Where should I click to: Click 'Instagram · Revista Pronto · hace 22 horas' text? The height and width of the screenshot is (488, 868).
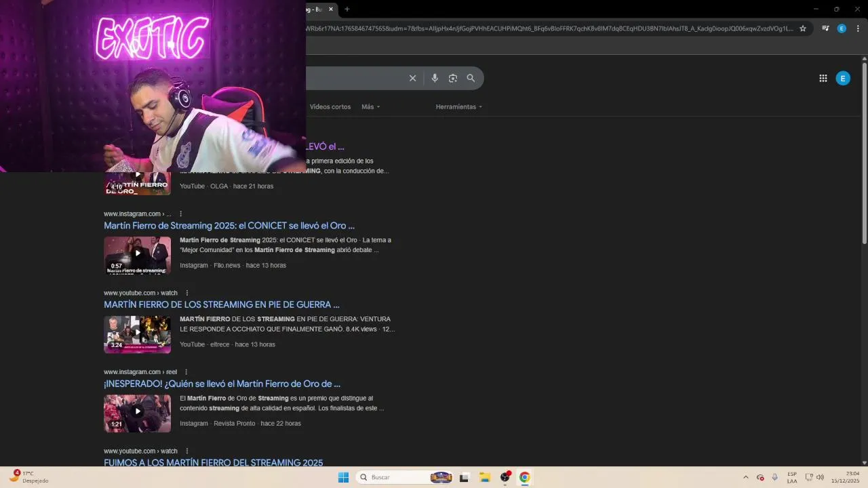[x=240, y=424]
